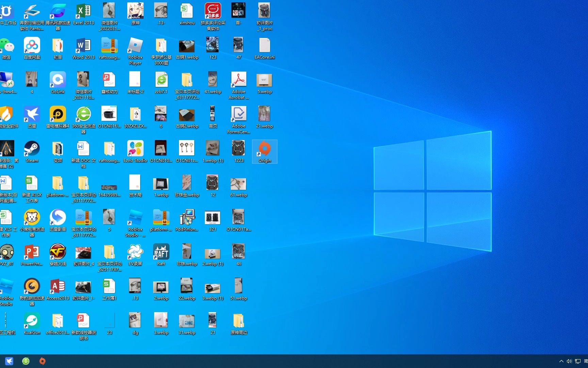Image resolution: width=588 pixels, height=368 pixels.
Task: Select the 迅雷 desktop shortcut
Action: (x=32, y=117)
